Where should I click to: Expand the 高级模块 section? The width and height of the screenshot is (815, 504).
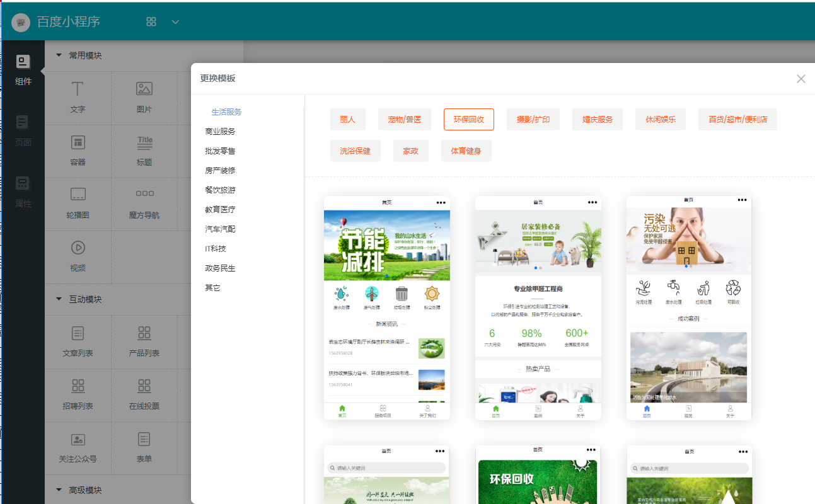(59, 490)
